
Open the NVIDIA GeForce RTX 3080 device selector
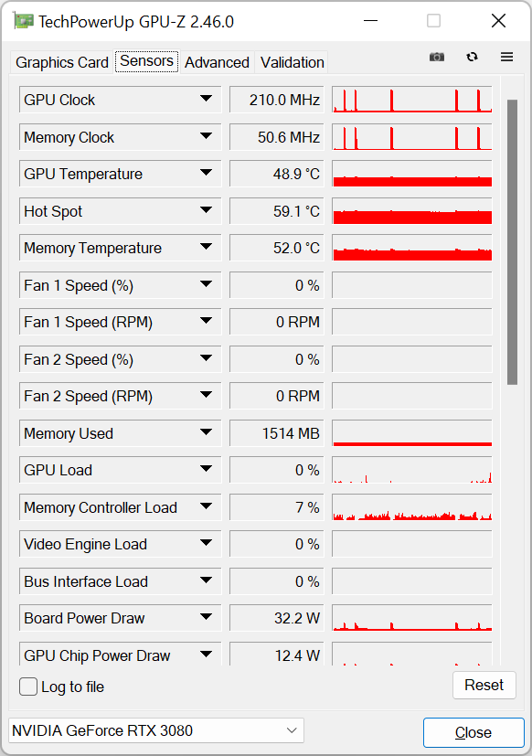[x=155, y=730]
